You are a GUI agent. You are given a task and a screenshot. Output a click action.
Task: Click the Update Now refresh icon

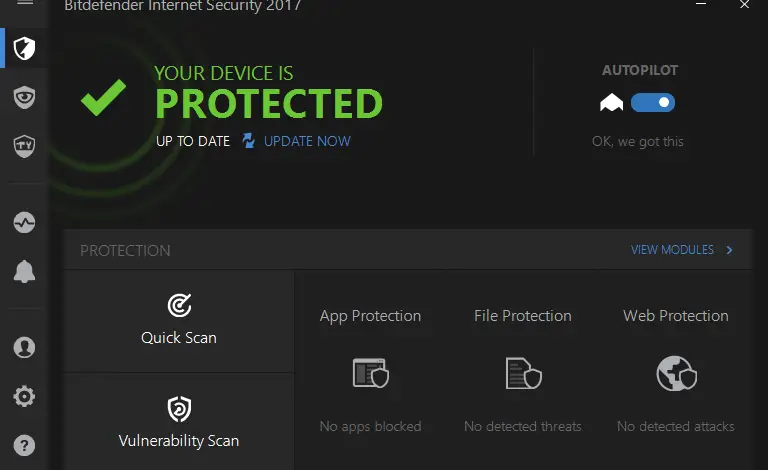coord(249,141)
